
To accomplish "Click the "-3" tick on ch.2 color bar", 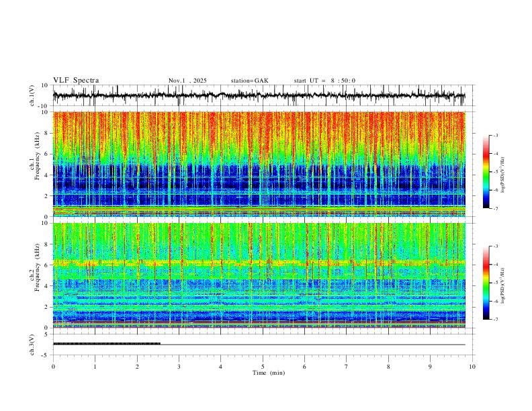I will pyautogui.click(x=496, y=246).
